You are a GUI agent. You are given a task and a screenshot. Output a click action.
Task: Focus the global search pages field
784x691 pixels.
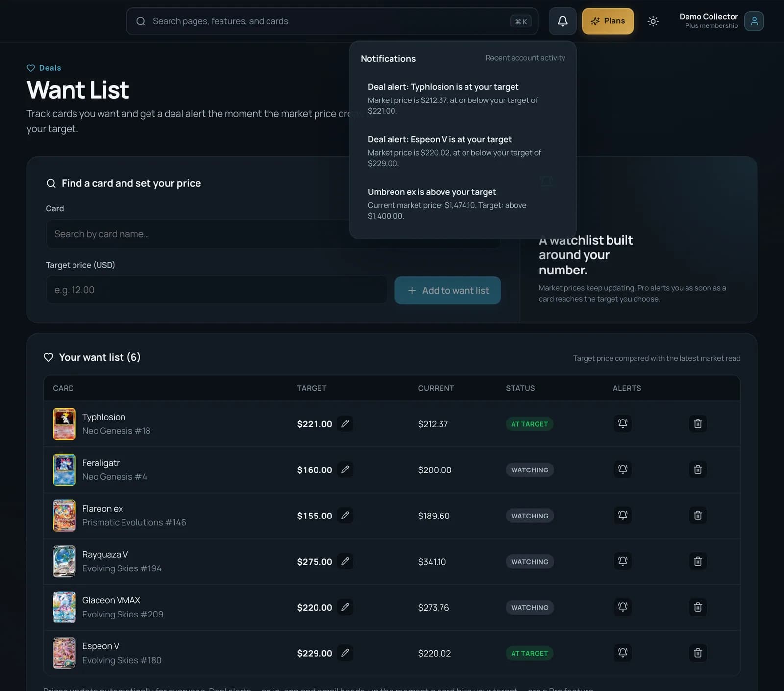(332, 21)
